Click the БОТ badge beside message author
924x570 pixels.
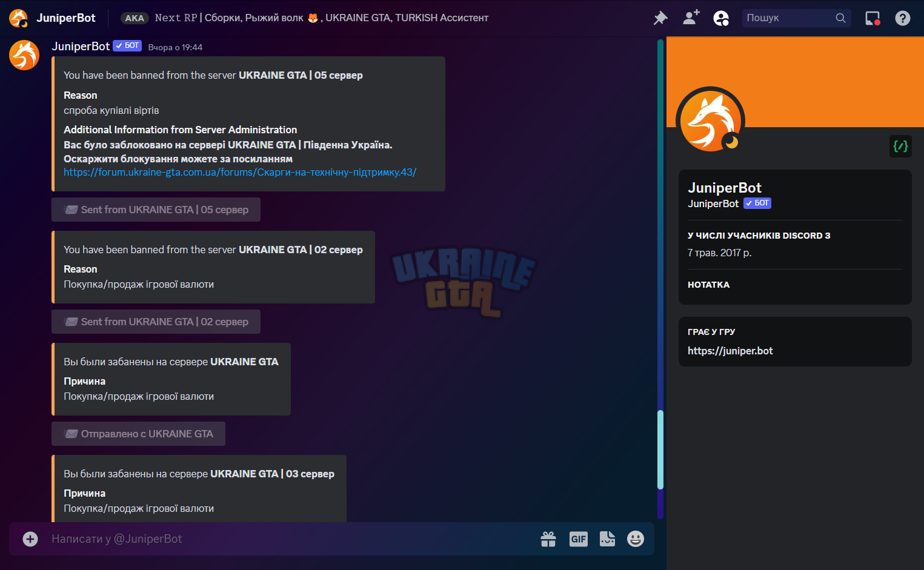click(127, 46)
